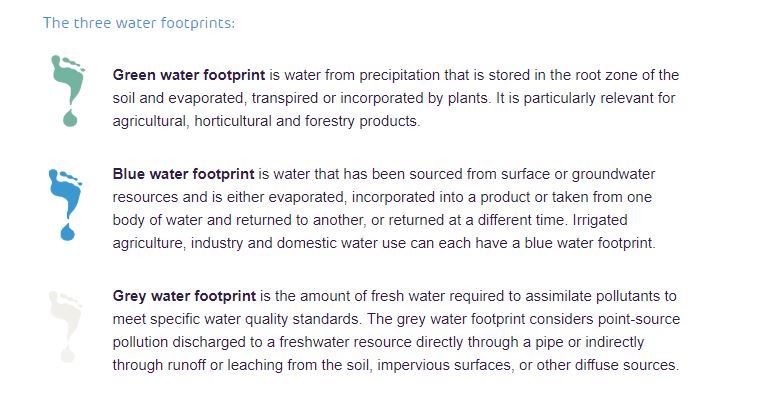Select the heading 'The three water footprints:'

(x=139, y=23)
